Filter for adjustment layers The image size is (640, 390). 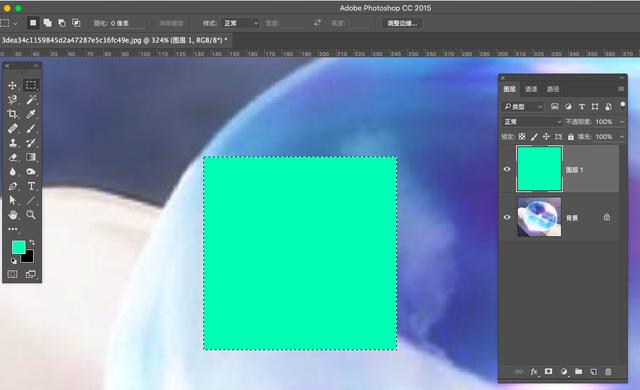568,107
